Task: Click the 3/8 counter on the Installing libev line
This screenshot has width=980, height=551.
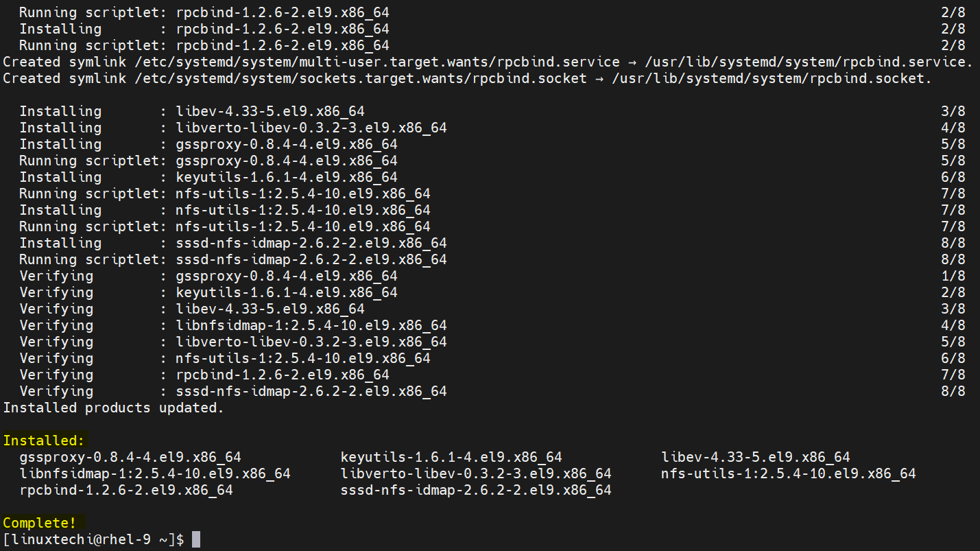Action: tap(953, 111)
